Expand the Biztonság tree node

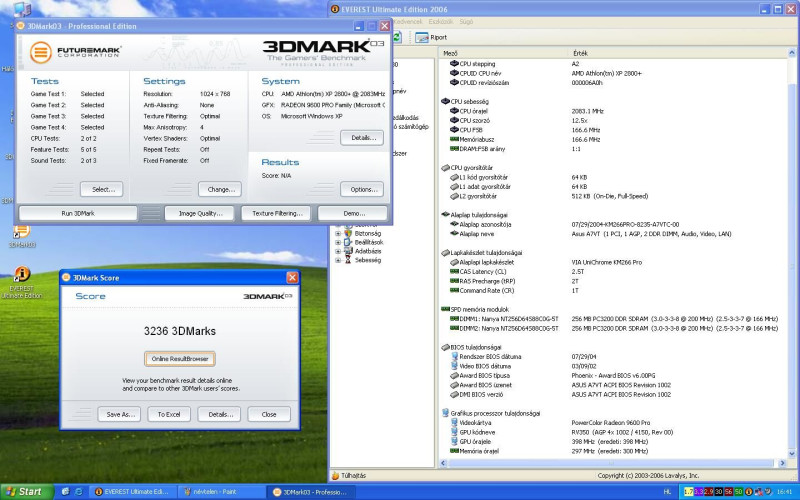[338, 234]
